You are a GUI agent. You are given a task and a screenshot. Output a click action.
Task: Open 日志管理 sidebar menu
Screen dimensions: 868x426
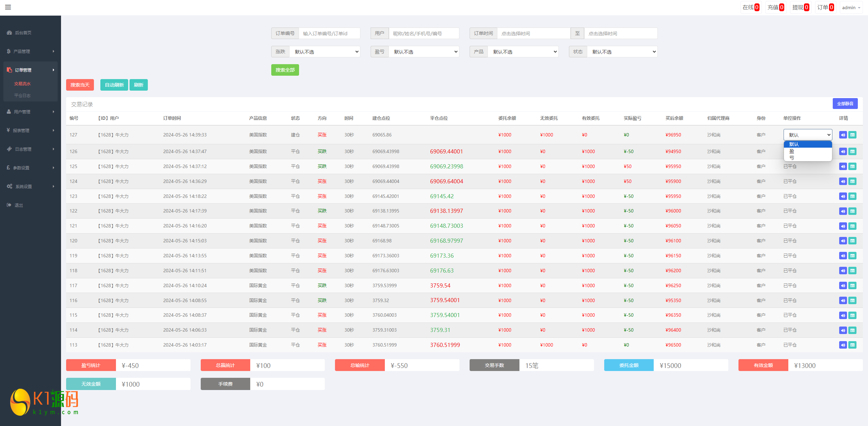coord(31,149)
